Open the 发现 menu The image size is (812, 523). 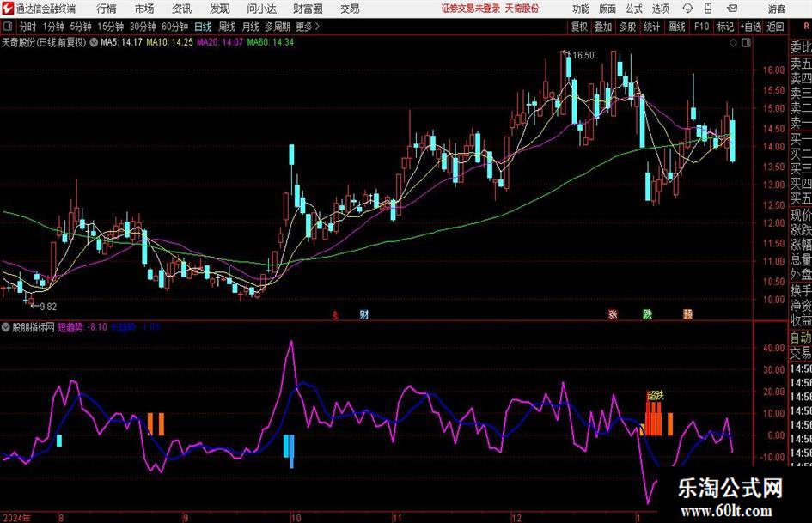(x=220, y=9)
